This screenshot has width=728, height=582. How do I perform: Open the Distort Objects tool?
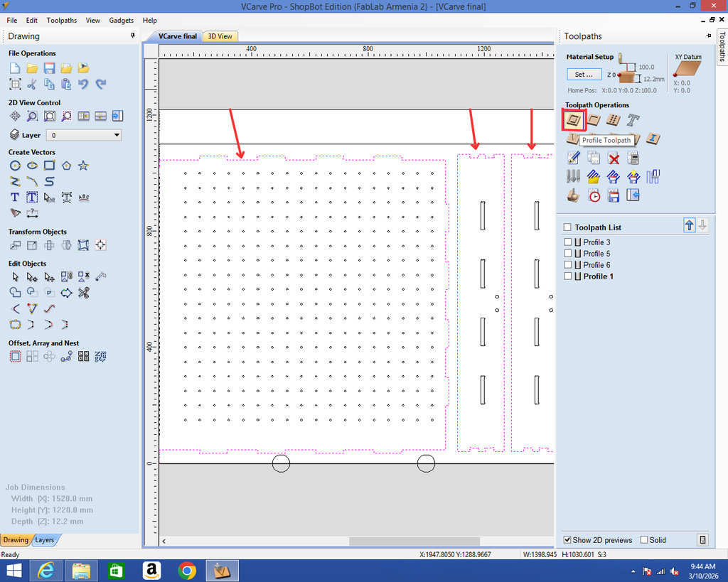click(x=84, y=245)
